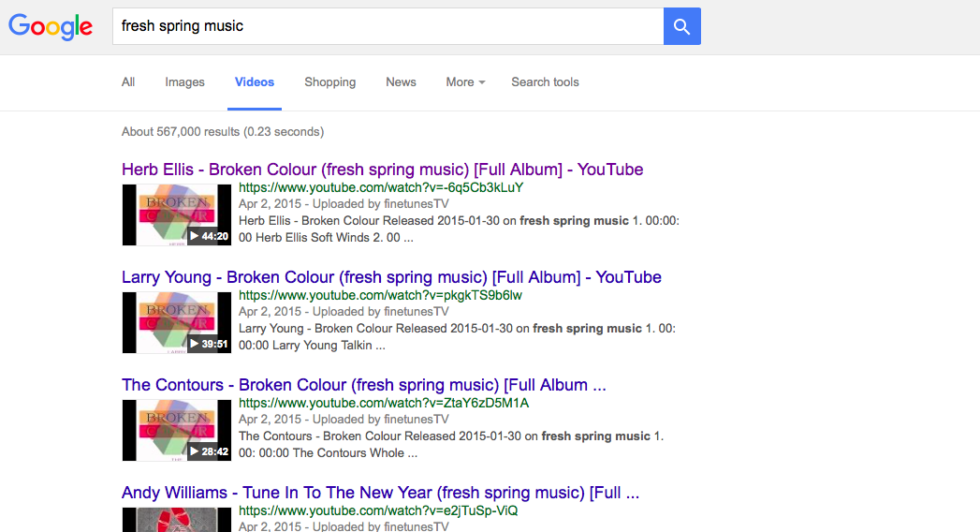Open the Shopping results tab
980x532 pixels.
(x=329, y=82)
